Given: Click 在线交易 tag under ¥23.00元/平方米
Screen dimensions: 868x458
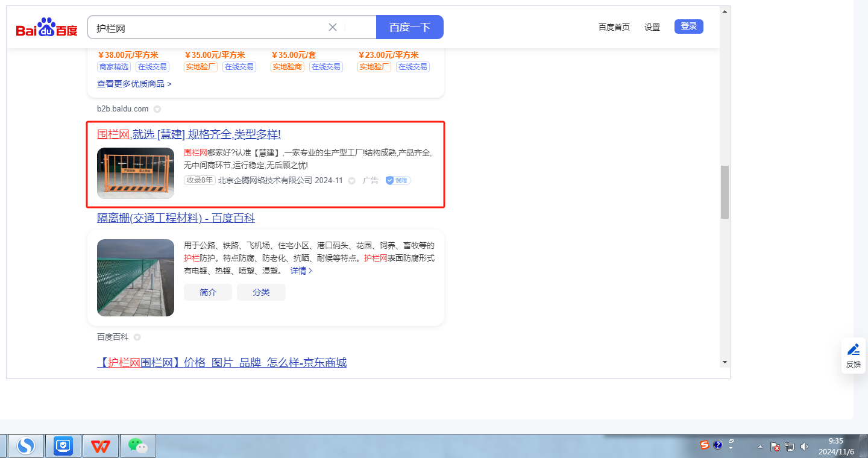Looking at the screenshot, I should (x=413, y=67).
